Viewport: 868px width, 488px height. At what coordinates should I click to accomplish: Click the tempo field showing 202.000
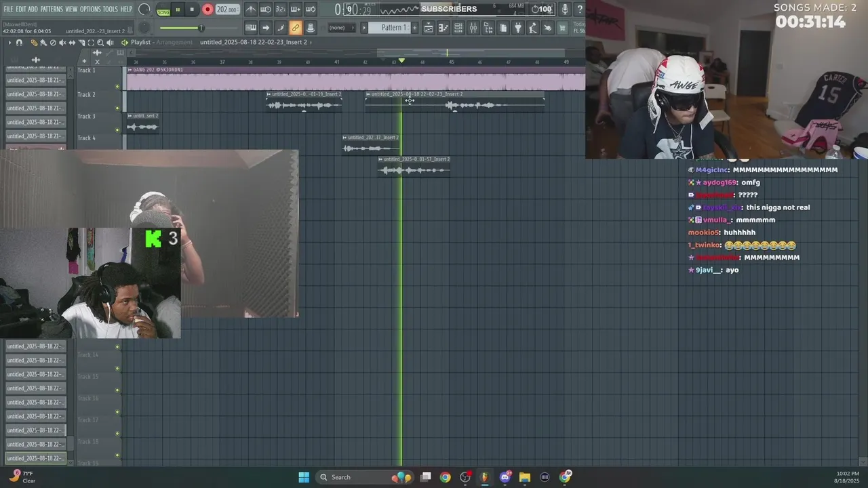coord(226,9)
